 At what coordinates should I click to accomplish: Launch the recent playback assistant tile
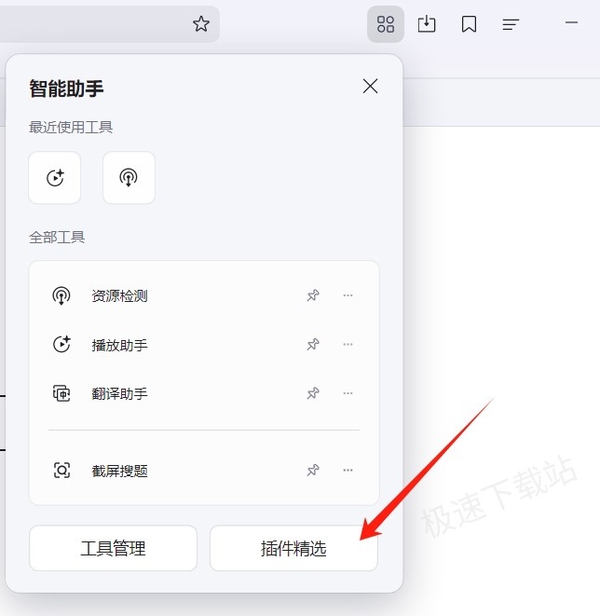(x=55, y=178)
